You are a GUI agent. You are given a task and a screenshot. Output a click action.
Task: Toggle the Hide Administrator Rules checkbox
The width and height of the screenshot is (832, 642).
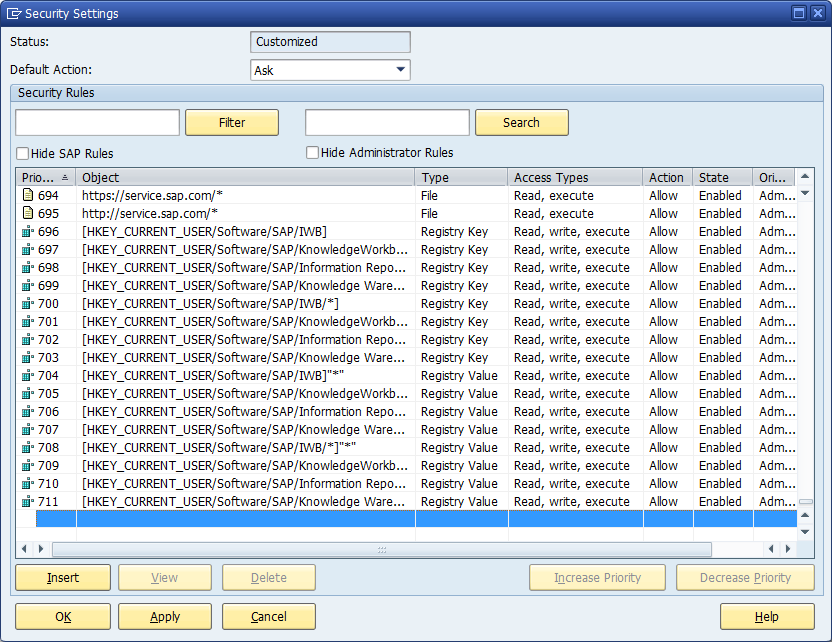(312, 153)
